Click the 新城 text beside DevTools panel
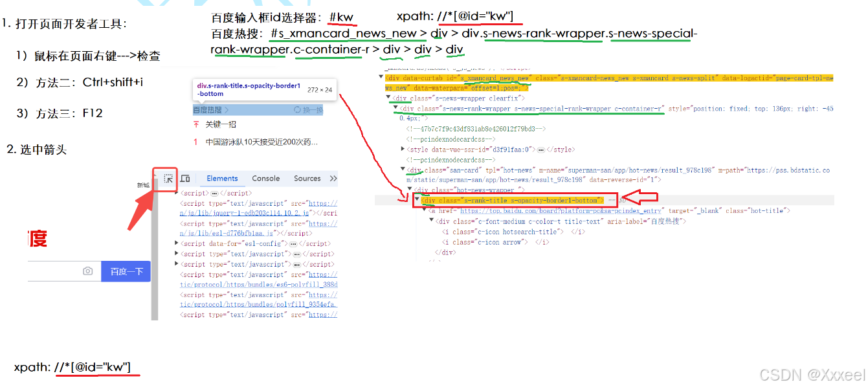The width and height of the screenshot is (868, 389). (x=143, y=185)
